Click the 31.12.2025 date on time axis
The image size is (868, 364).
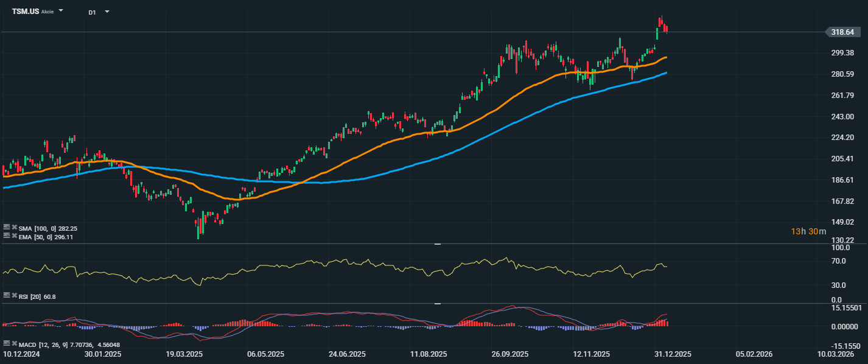[672, 354]
